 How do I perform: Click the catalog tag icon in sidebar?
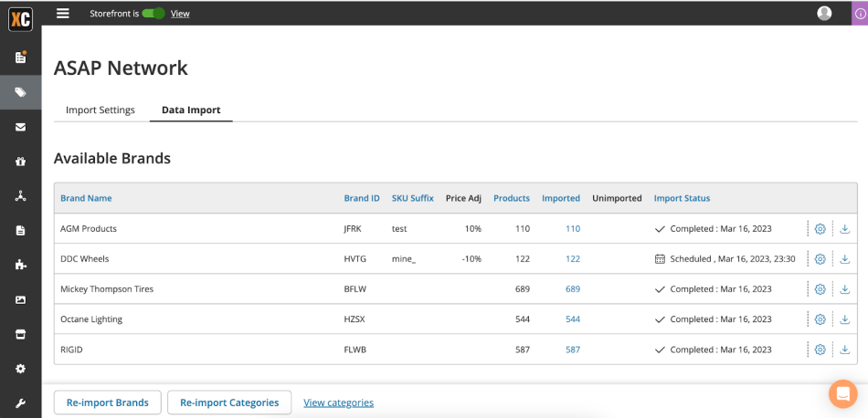(20, 92)
